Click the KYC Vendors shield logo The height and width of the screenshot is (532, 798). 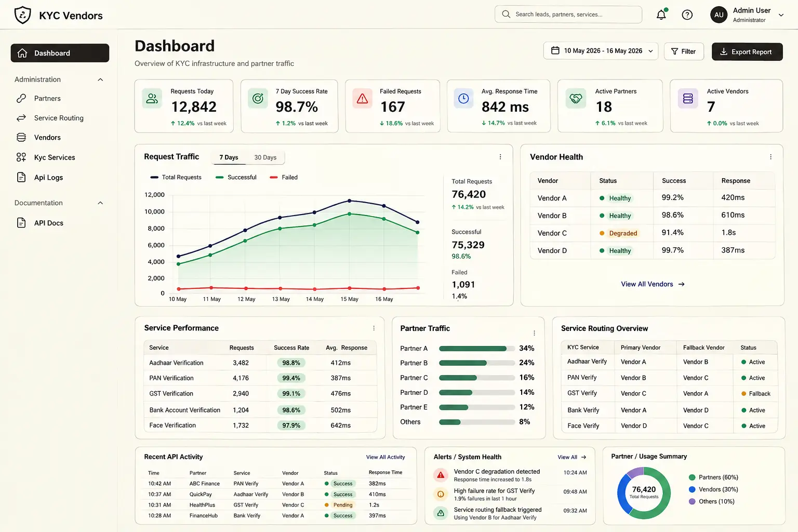pos(22,15)
